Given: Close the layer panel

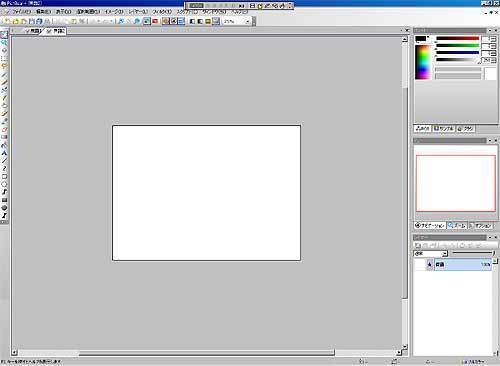Looking at the screenshot, I should (x=496, y=237).
